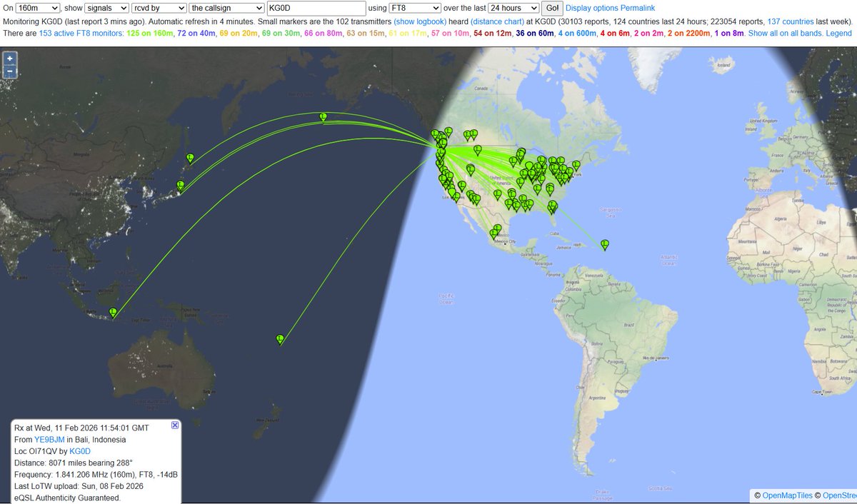Viewport: 857px width, 504px height.
Task: Open the Legend link
Action: coord(839,34)
